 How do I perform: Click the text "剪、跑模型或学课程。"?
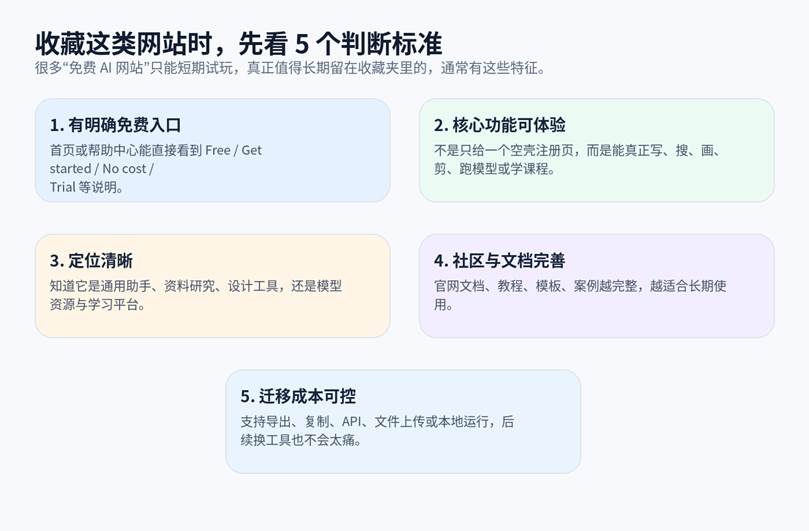click(x=495, y=168)
